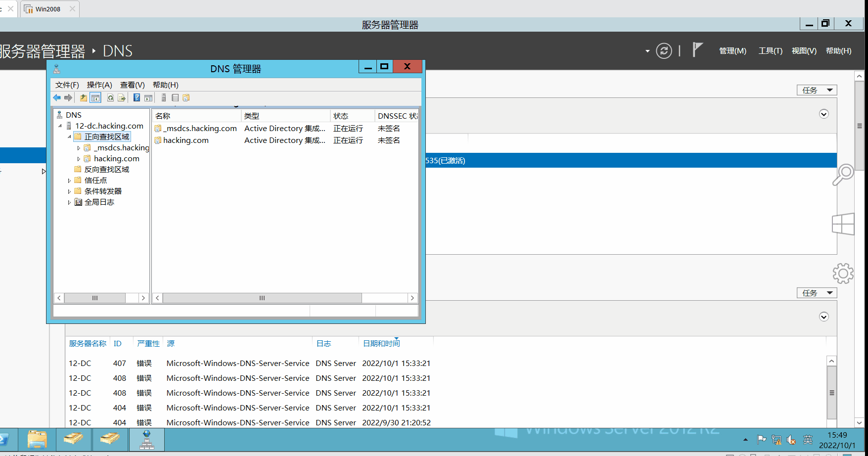Open the Search charm magnifier icon
Viewport: 868px width, 456px height.
pos(843,175)
